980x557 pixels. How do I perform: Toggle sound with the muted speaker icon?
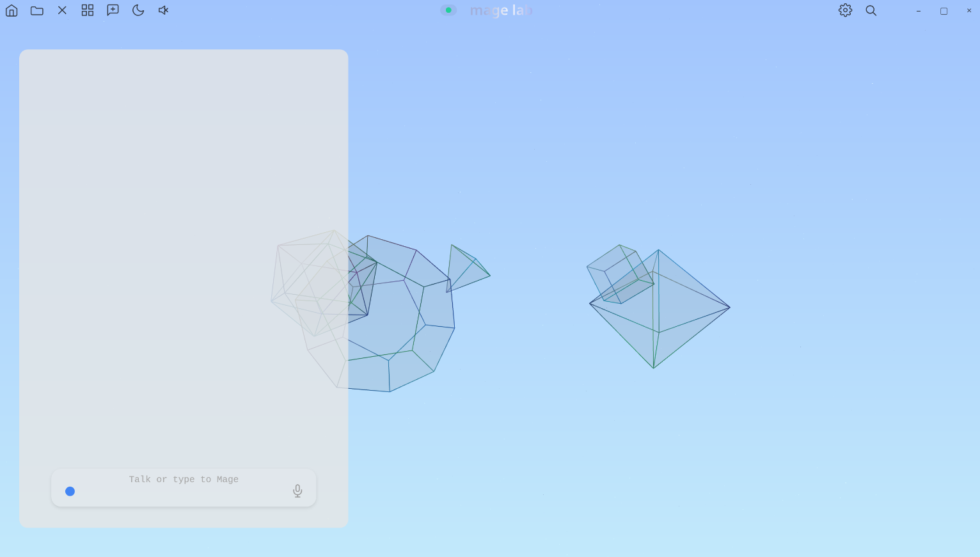click(164, 10)
